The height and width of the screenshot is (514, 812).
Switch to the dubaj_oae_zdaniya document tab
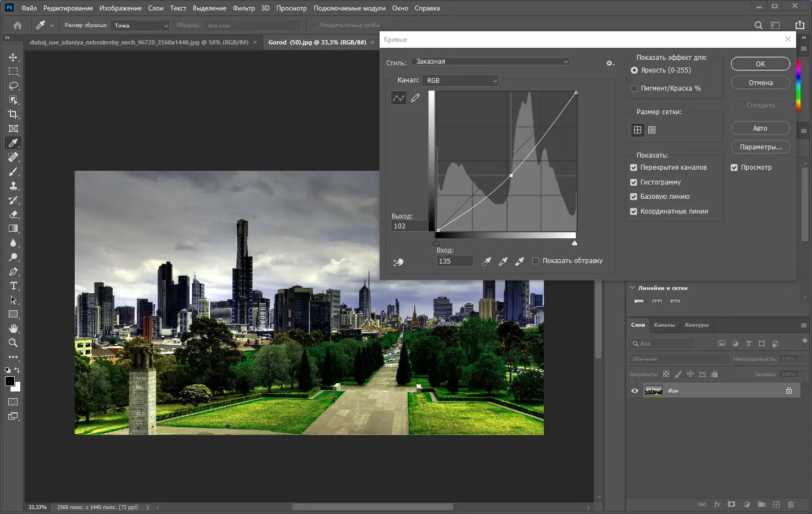[x=139, y=42]
